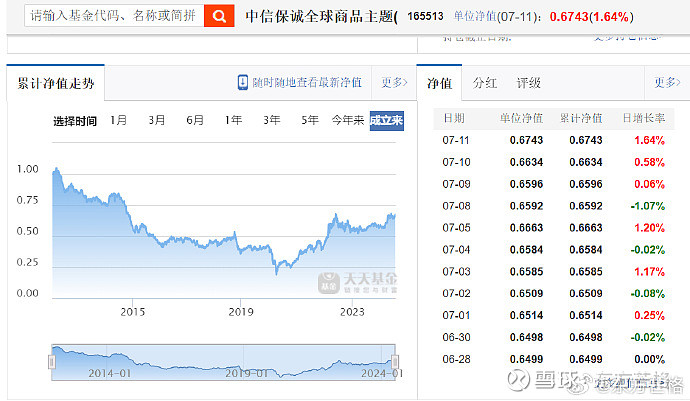This screenshot has height=401, width=690.
Task: Click unit net value 0.6634 cell
Action: coord(526,162)
